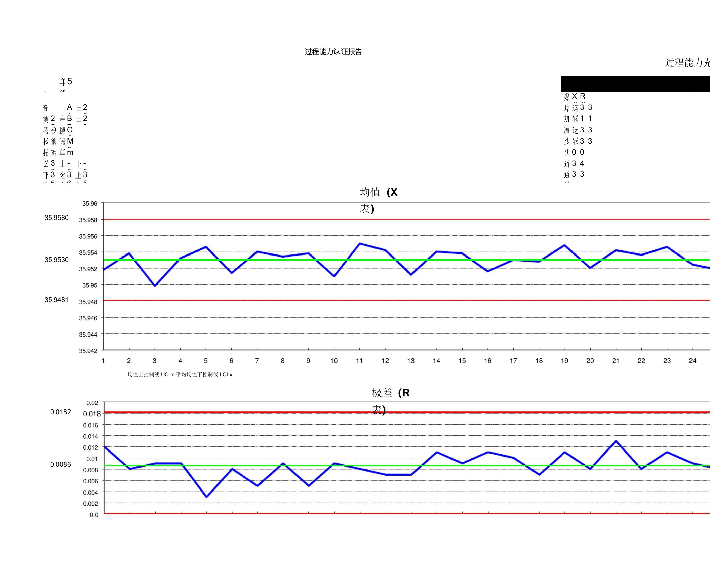Click x-axis sample number 3 on mean chart

pyautogui.click(x=155, y=361)
